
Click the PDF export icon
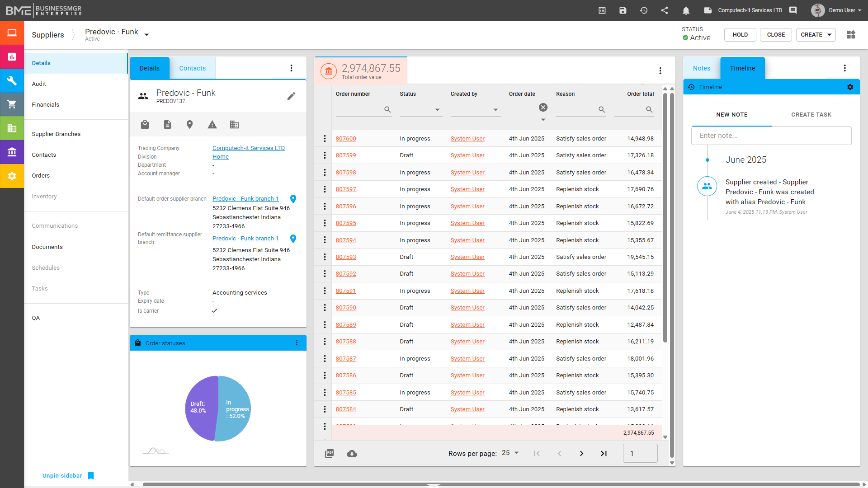point(330,453)
